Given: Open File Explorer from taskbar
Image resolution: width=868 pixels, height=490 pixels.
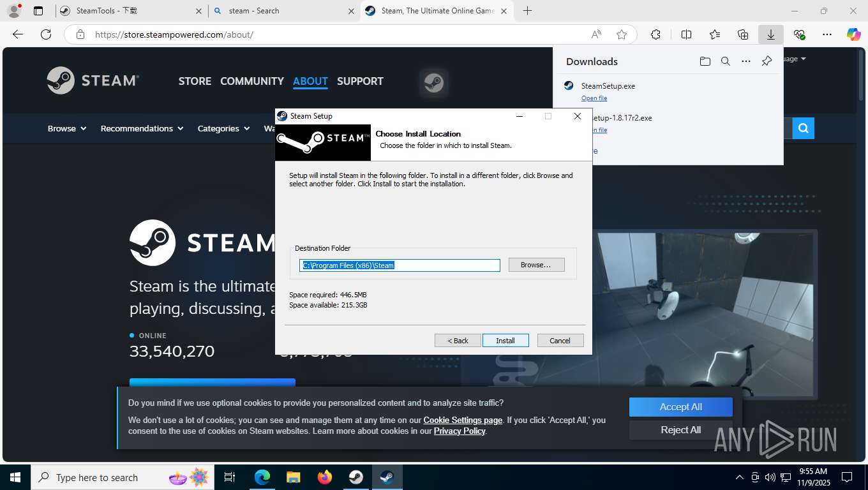Looking at the screenshot, I should (x=293, y=477).
